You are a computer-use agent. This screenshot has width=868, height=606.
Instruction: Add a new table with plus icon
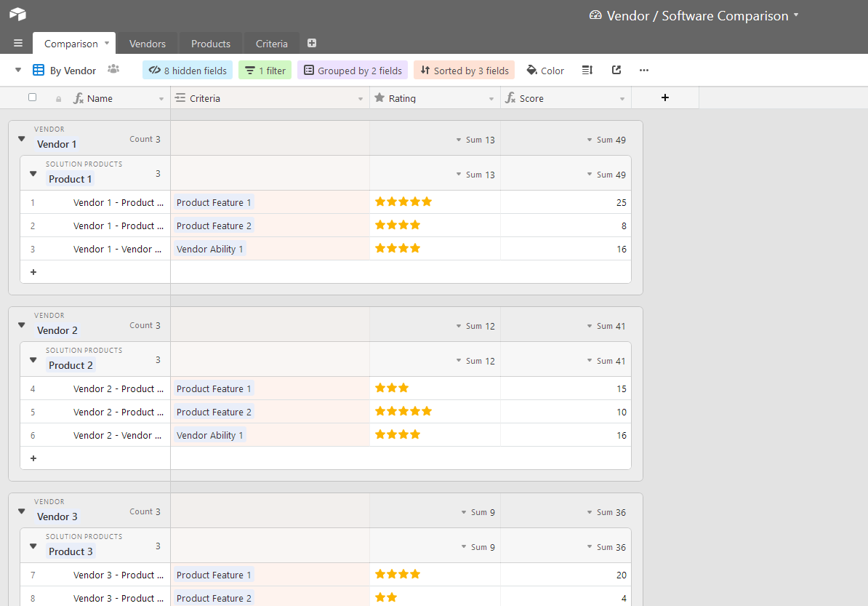coord(312,44)
